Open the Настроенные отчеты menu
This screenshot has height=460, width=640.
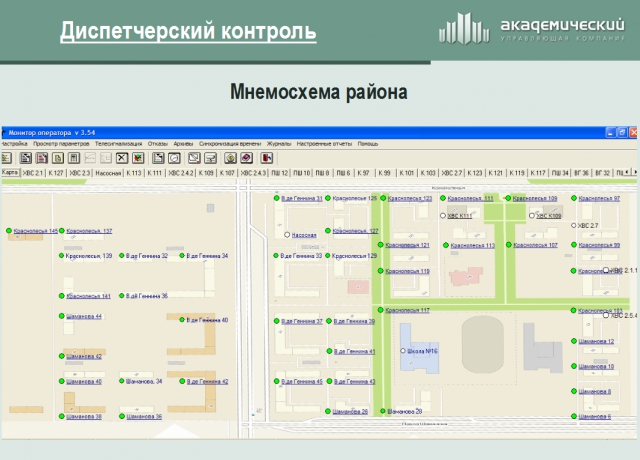click(x=324, y=144)
